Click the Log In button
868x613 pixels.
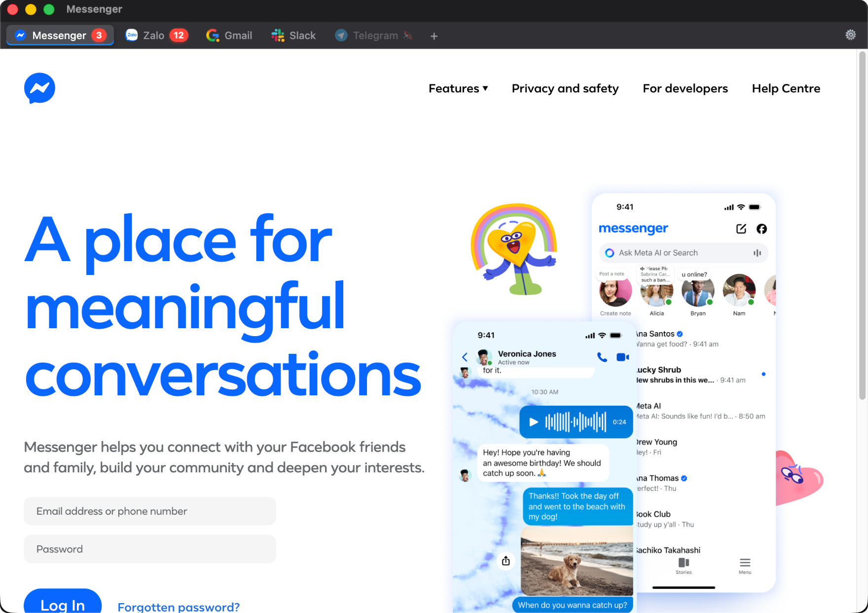pyautogui.click(x=63, y=601)
